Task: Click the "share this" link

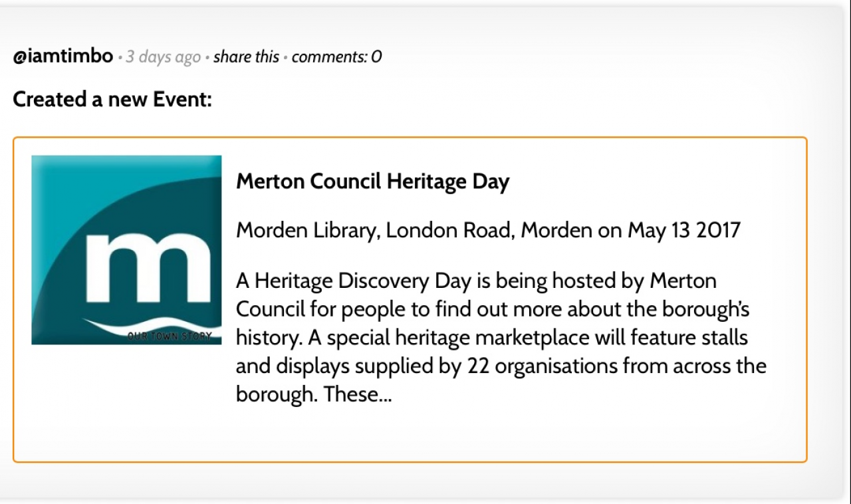Action: pyautogui.click(x=246, y=58)
